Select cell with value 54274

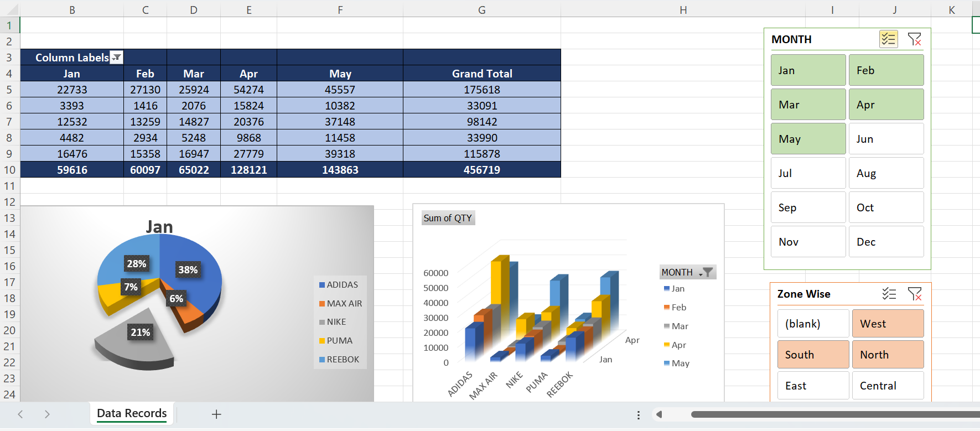(249, 90)
